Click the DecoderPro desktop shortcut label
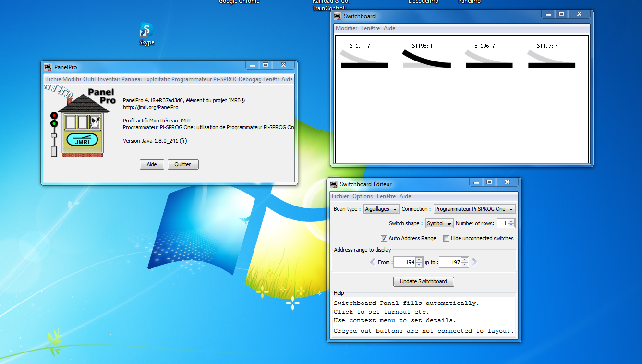642x364 pixels. [424, 2]
